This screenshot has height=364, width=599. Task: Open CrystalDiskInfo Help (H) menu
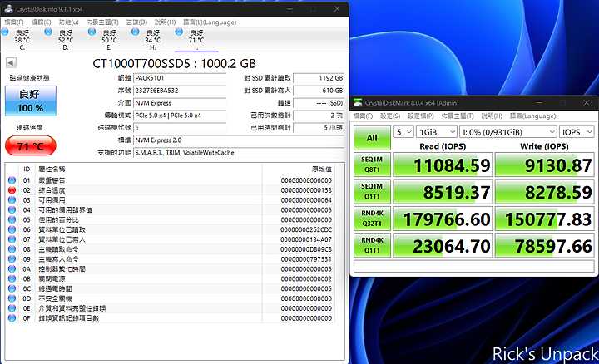coord(165,22)
